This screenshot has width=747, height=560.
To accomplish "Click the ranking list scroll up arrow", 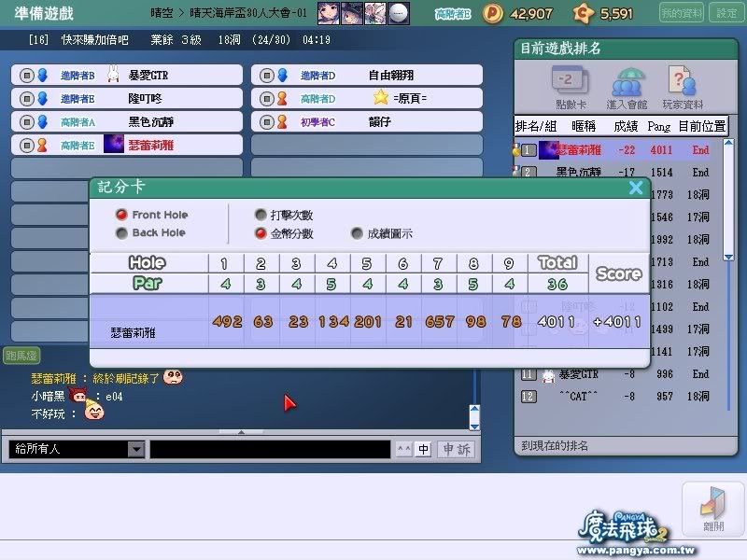I will point(728,143).
